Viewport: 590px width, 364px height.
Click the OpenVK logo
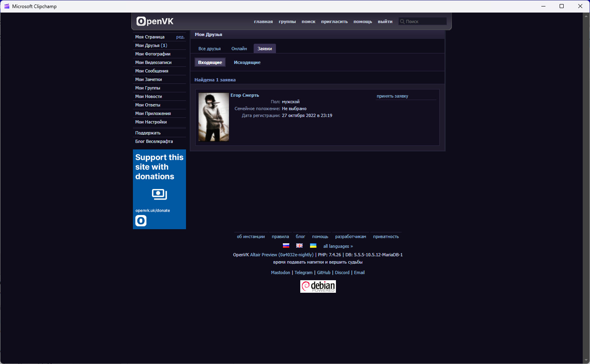155,21
